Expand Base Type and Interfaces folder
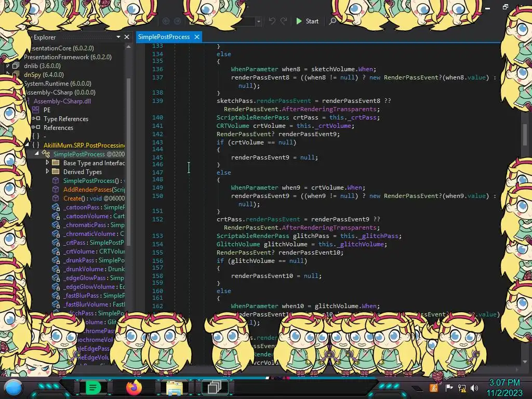Screen dimensions: 532x399 click(47, 163)
